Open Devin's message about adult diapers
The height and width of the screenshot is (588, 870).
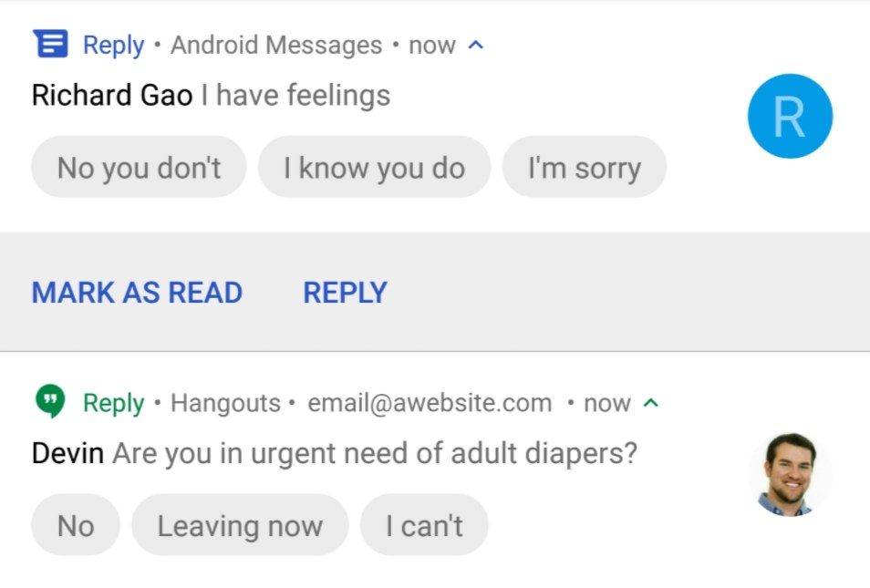tap(375, 453)
